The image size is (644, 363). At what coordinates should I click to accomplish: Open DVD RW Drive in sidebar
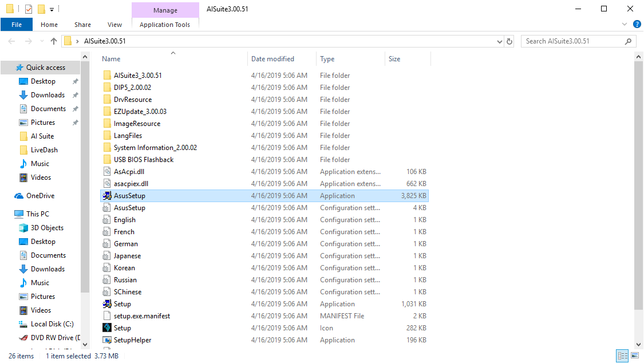click(49, 338)
